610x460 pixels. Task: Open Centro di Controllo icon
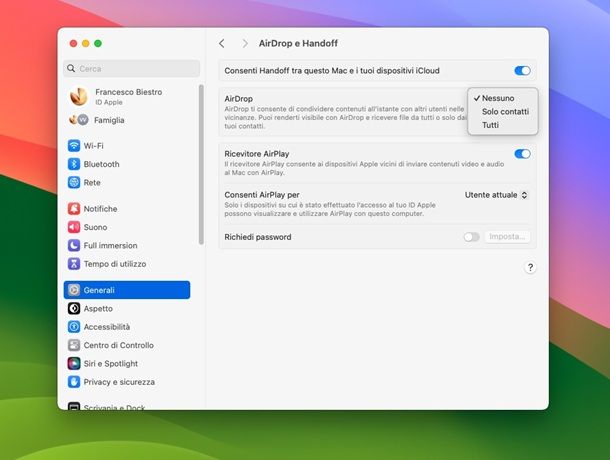(74, 345)
